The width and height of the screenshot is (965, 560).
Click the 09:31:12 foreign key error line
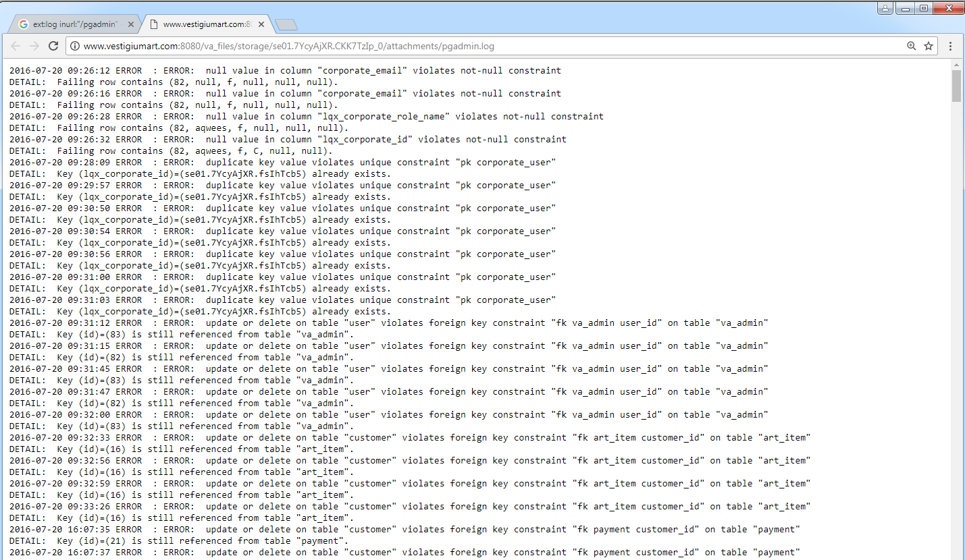[x=389, y=323]
